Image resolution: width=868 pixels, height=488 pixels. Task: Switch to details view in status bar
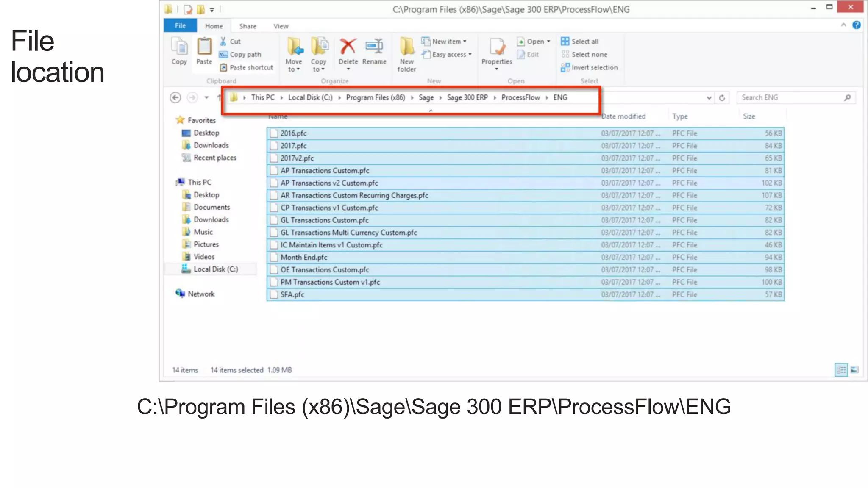point(841,370)
